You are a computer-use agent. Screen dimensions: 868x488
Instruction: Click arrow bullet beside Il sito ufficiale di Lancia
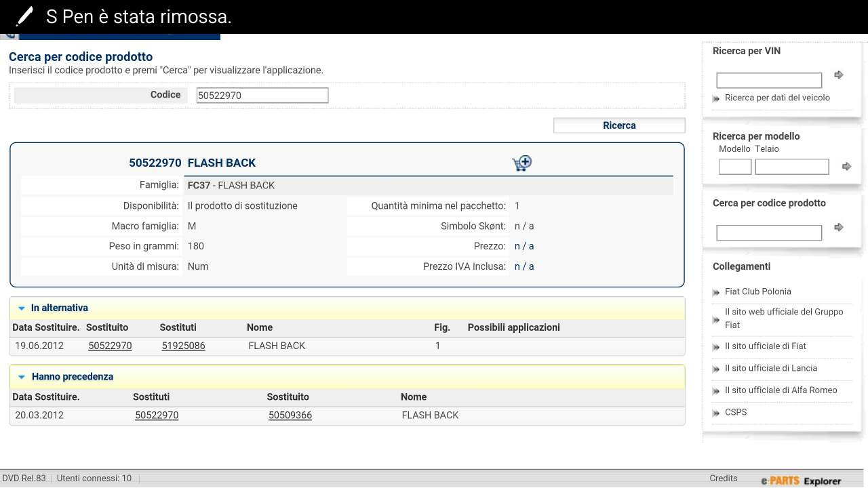click(715, 369)
